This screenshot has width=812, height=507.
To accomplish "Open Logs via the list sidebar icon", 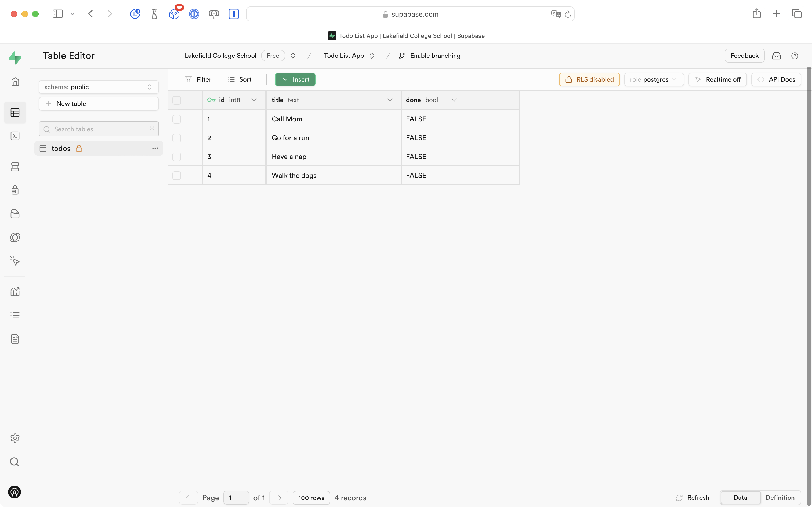I will click(x=15, y=315).
